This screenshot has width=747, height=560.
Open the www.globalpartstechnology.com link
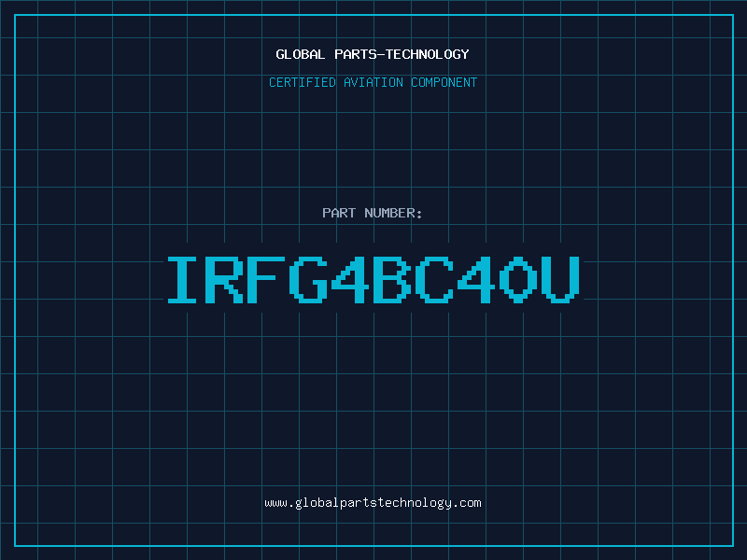373,503
